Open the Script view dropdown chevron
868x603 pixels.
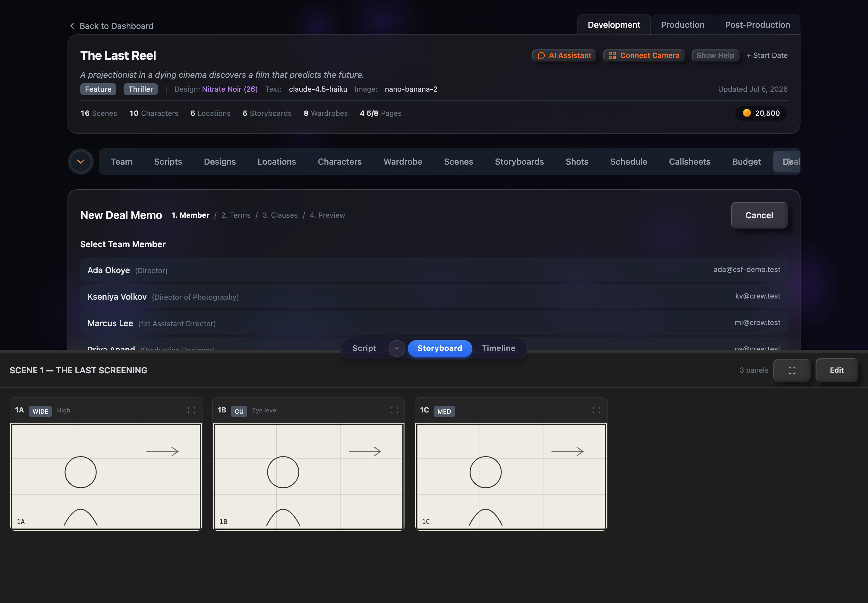[397, 348]
